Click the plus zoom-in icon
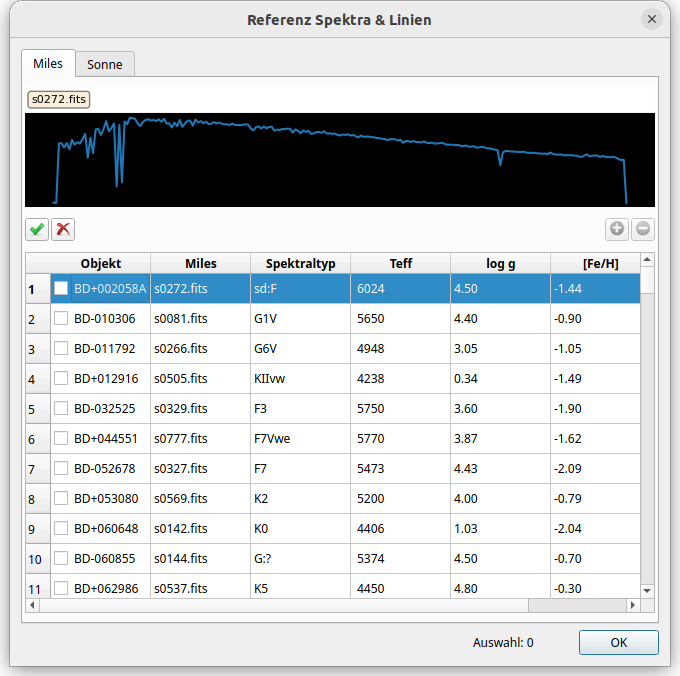The image size is (680, 676). click(617, 229)
